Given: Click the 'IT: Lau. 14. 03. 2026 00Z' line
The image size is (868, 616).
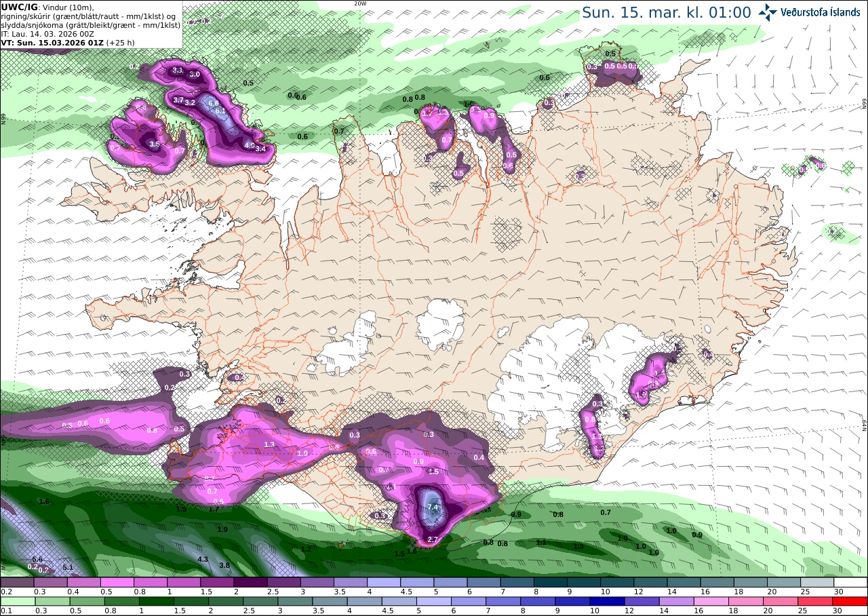Looking at the screenshot, I should click(x=47, y=33).
